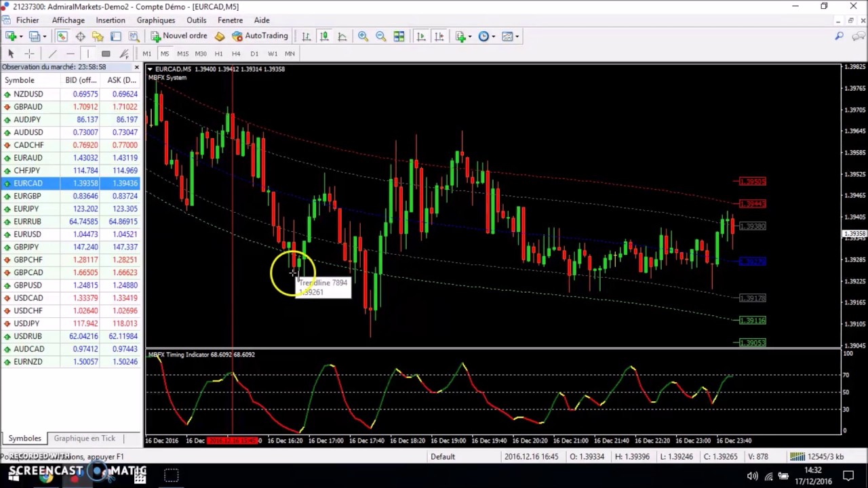Expand the Periods dropdown arrow
868x488 pixels.
[494, 37]
